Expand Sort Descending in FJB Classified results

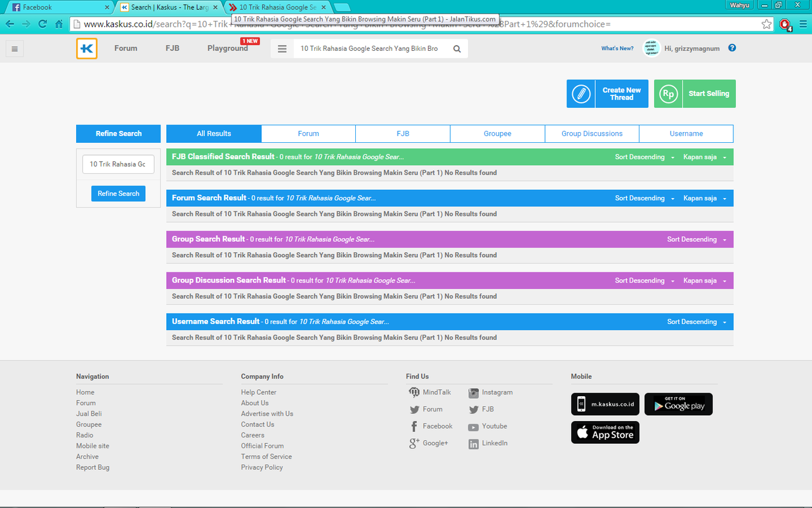pyautogui.click(x=644, y=157)
